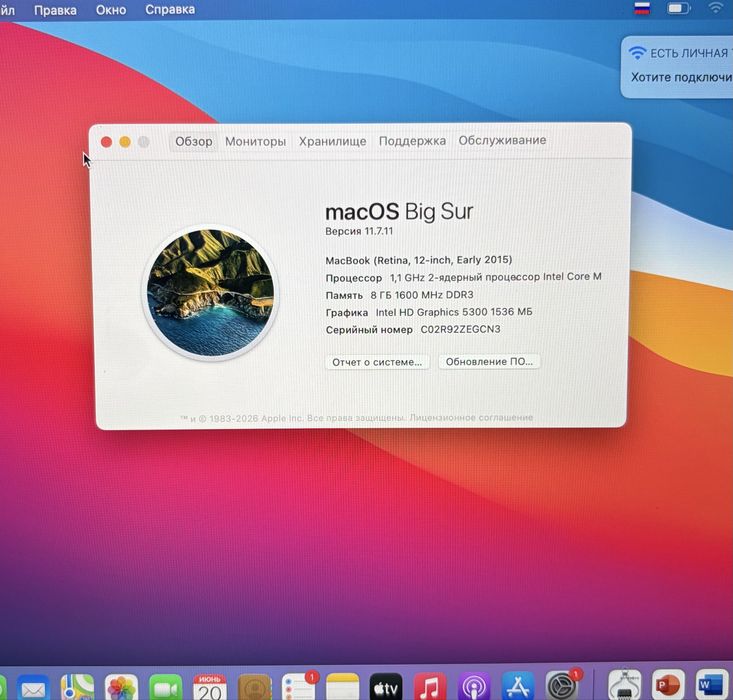Viewport: 733px width, 700px height.
Task: Open the Calendar icon showing 20
Action: pyautogui.click(x=209, y=687)
